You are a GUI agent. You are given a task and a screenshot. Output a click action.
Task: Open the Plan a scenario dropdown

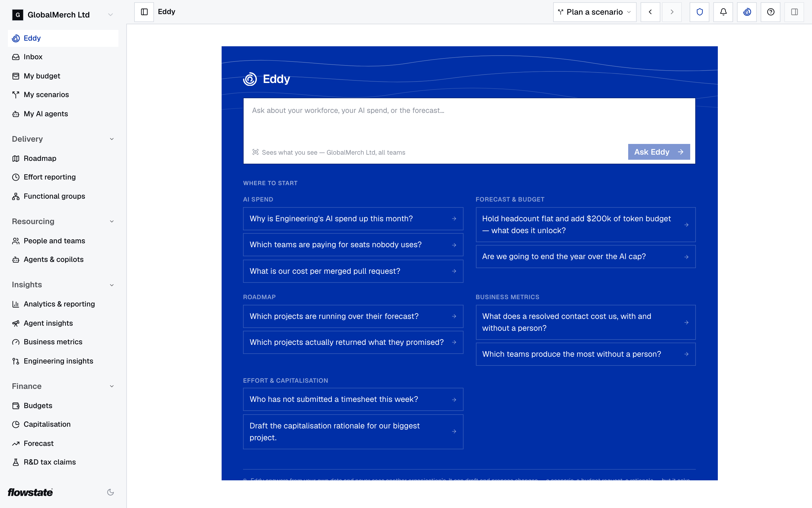point(595,12)
